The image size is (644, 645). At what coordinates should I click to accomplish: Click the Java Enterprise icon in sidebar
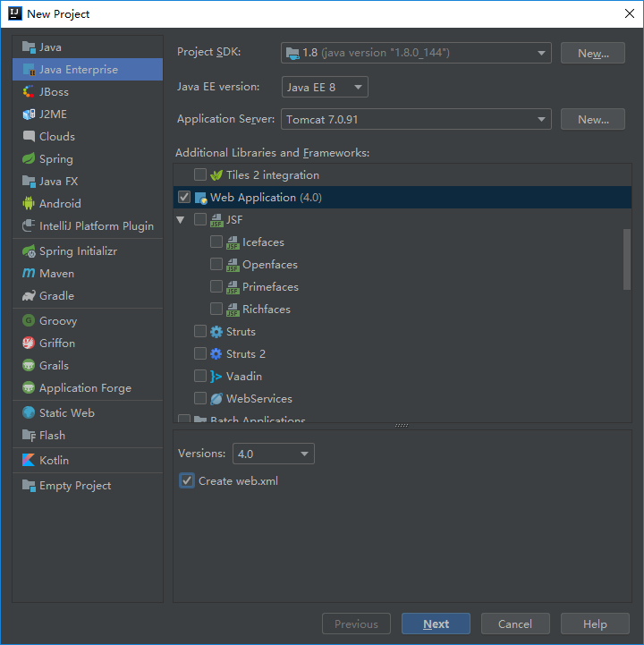[x=29, y=70]
